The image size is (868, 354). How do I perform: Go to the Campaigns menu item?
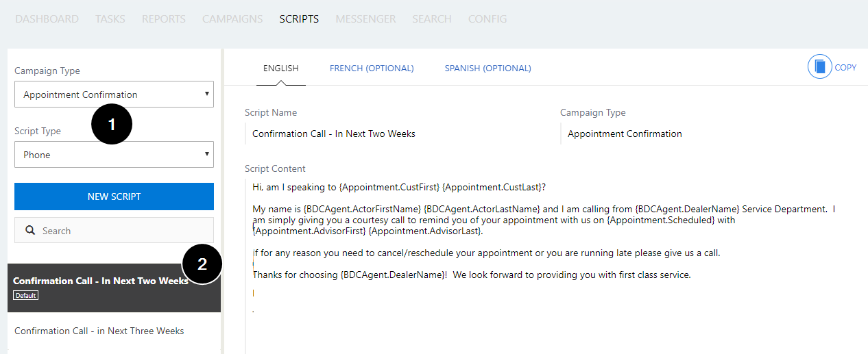[x=232, y=19]
